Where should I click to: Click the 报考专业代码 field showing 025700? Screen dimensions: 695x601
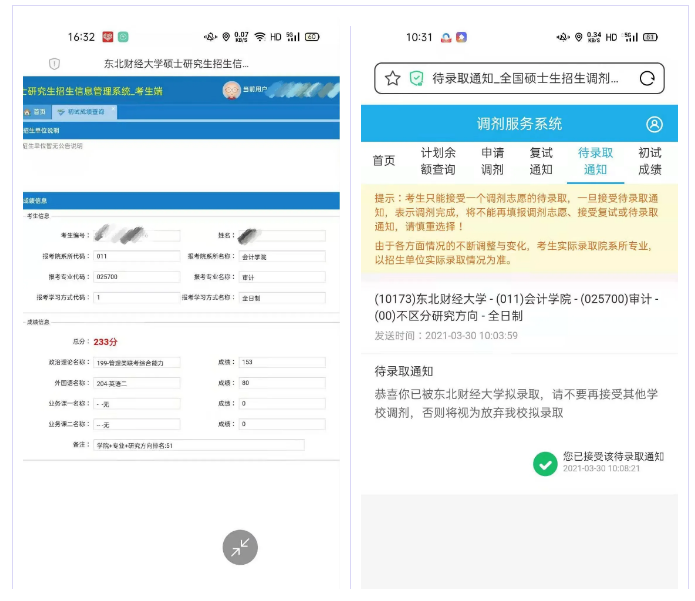pyautogui.click(x=137, y=277)
